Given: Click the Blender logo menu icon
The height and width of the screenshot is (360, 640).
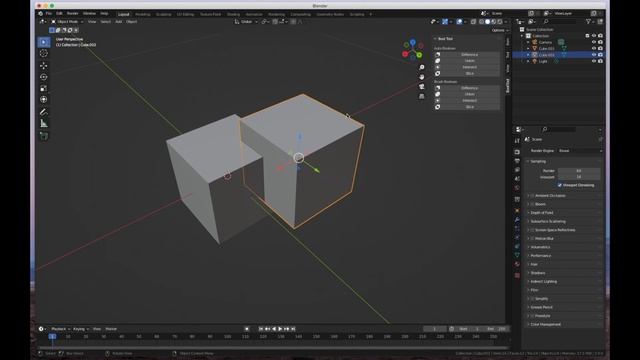Looking at the screenshot, I should click(x=40, y=13).
